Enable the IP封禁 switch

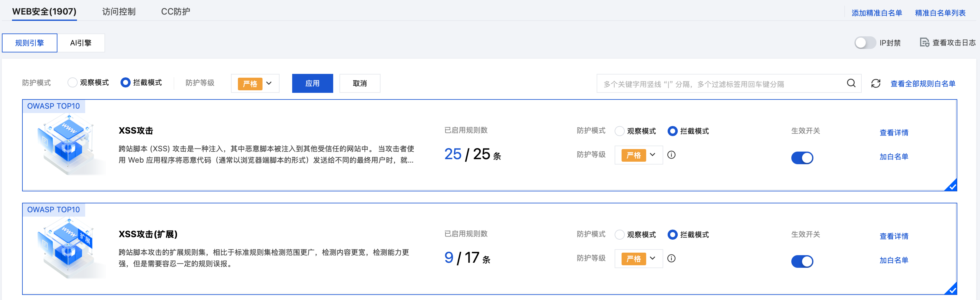pyautogui.click(x=865, y=43)
